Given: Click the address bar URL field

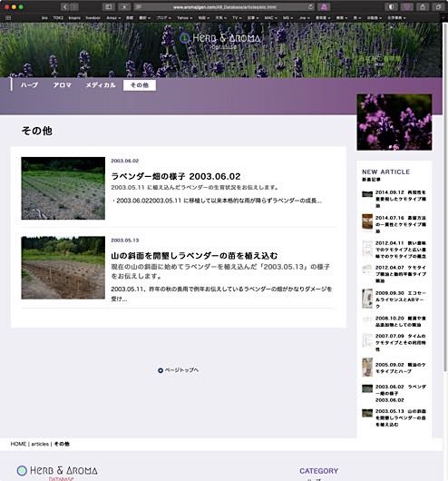Looking at the screenshot, I should [x=225, y=6].
